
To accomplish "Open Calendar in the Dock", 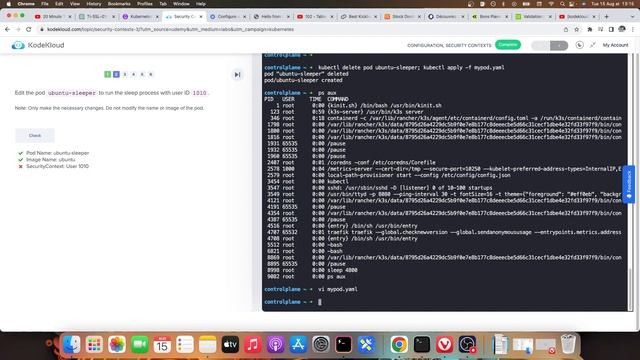I will tap(162, 345).
